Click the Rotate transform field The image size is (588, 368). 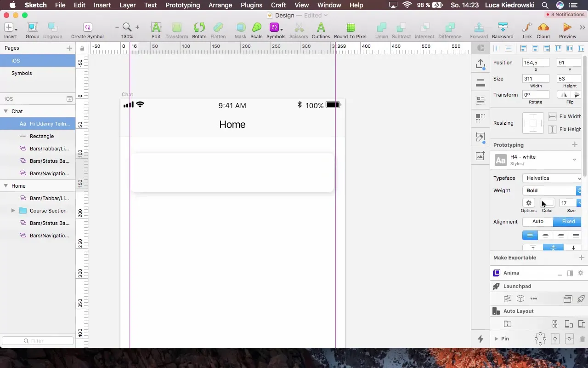point(536,95)
